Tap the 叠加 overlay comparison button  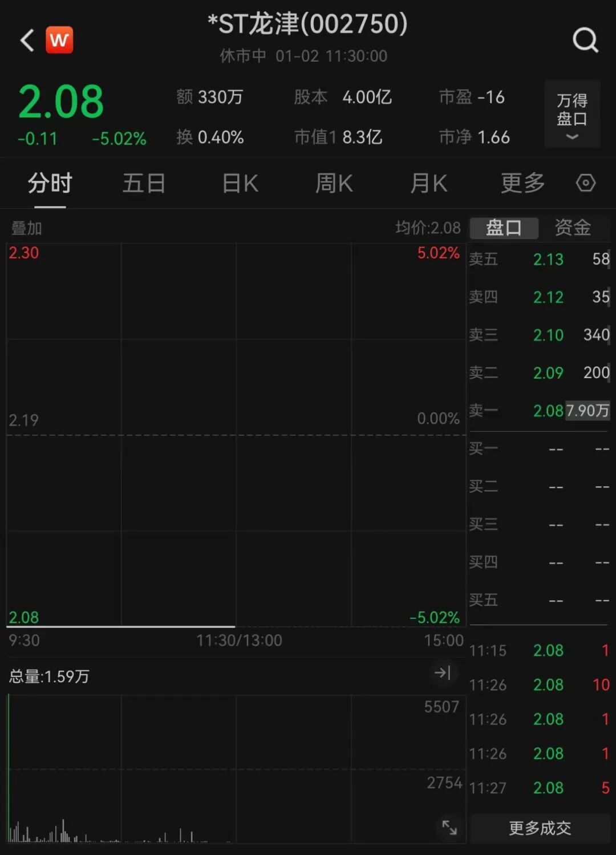tap(27, 228)
